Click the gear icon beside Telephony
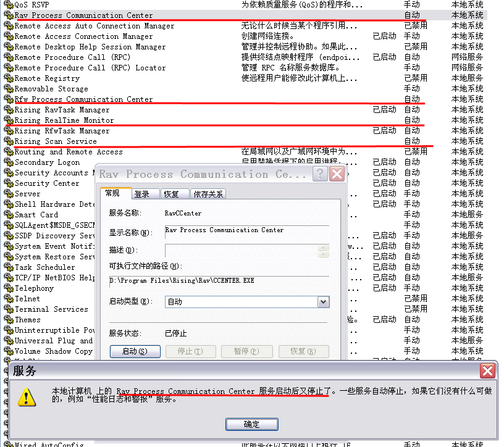This screenshot has height=447, width=504. pos(9,288)
